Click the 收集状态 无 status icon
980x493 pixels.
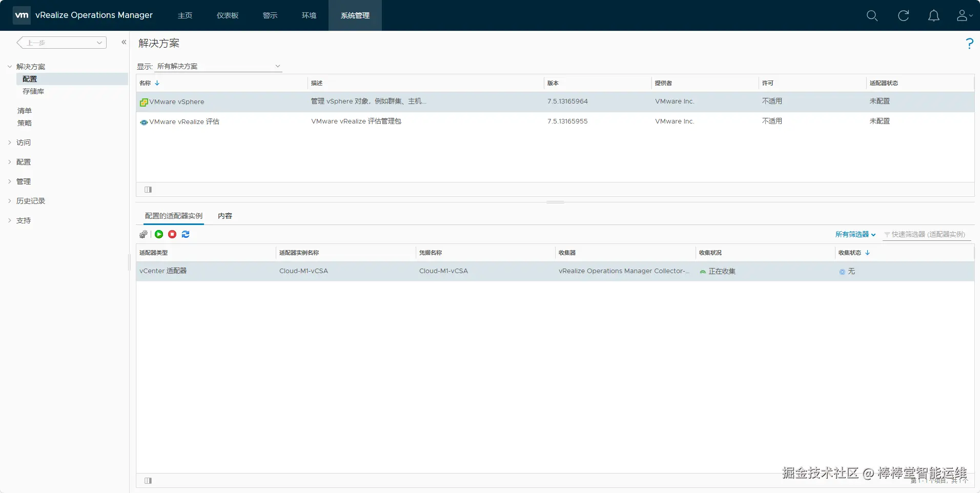(842, 272)
